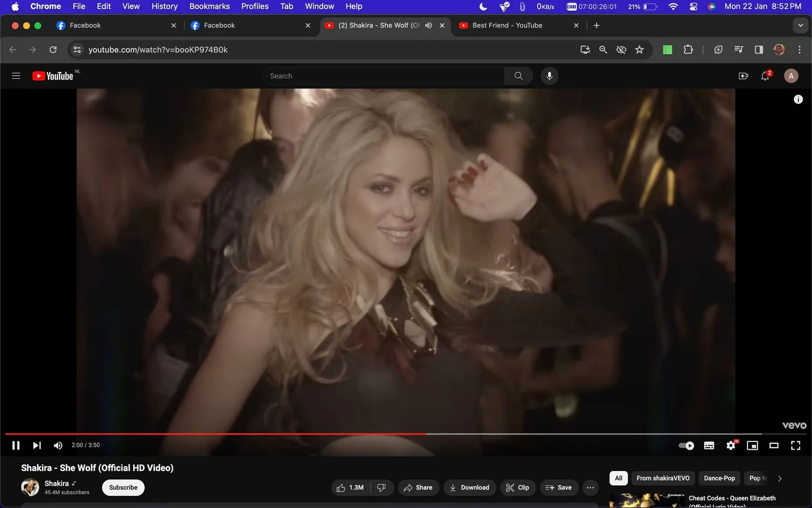Search with your voice microphone
This screenshot has width=812, height=508.
tap(549, 76)
